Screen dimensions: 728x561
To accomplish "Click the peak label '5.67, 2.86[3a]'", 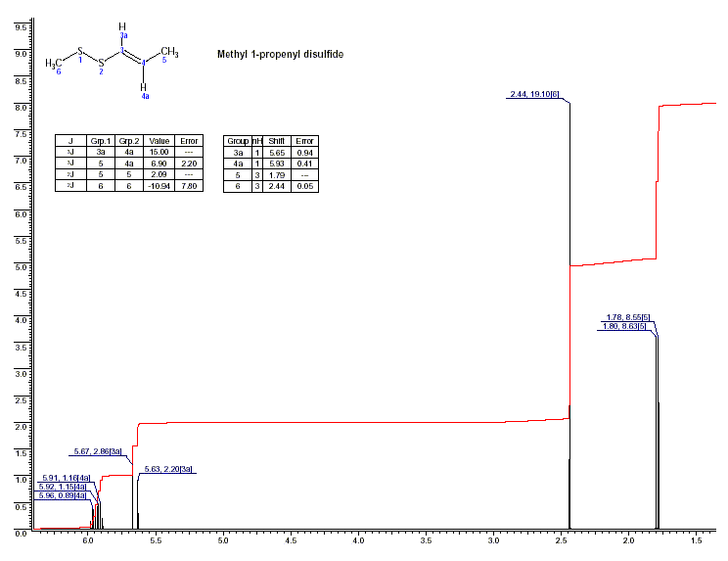I will pos(98,451).
